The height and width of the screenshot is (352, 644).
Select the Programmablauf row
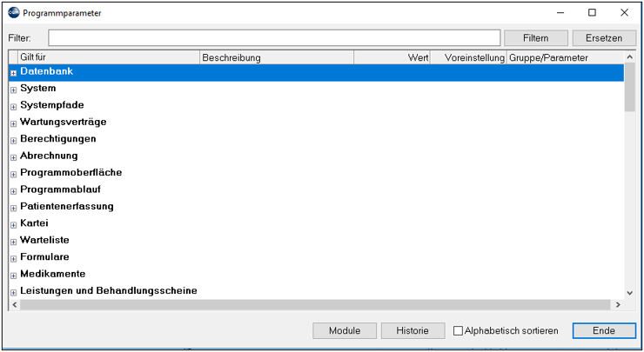coord(316,190)
